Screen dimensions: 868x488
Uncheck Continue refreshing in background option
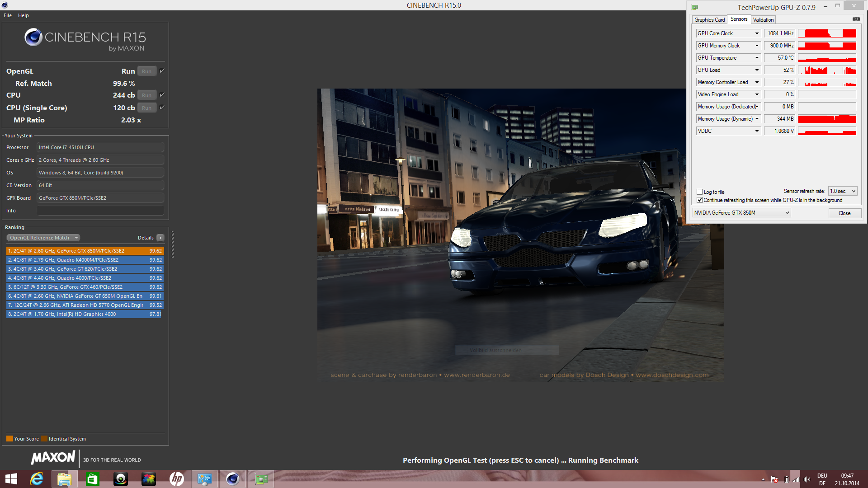click(699, 200)
